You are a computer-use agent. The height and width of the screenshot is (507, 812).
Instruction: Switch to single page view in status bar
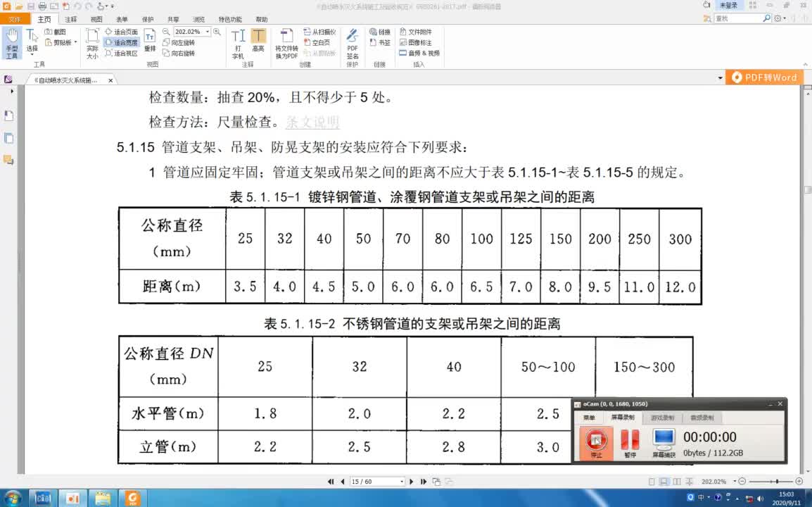point(652,482)
